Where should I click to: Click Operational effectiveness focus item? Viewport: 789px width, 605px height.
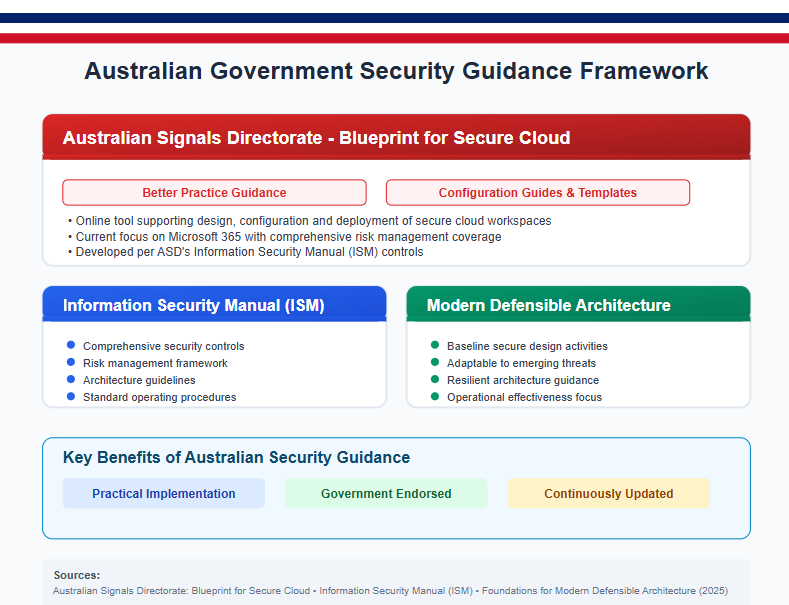coord(524,397)
